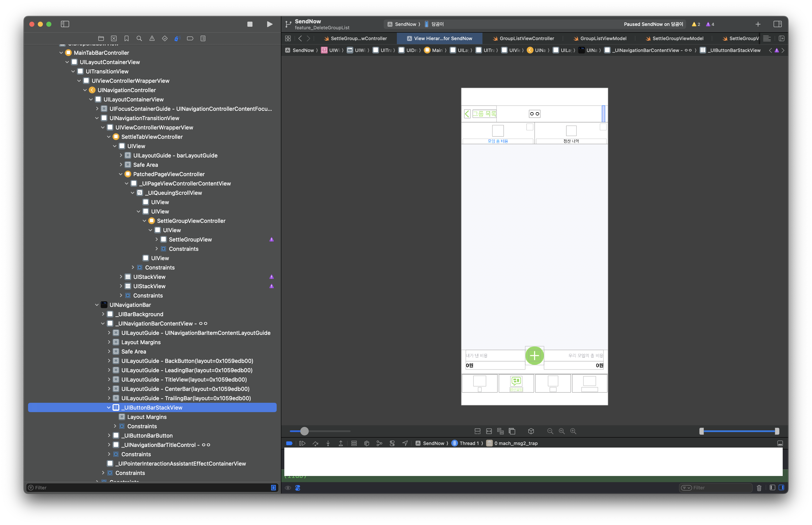Toggle show clipped content button
The image size is (812, 525).
(477, 431)
